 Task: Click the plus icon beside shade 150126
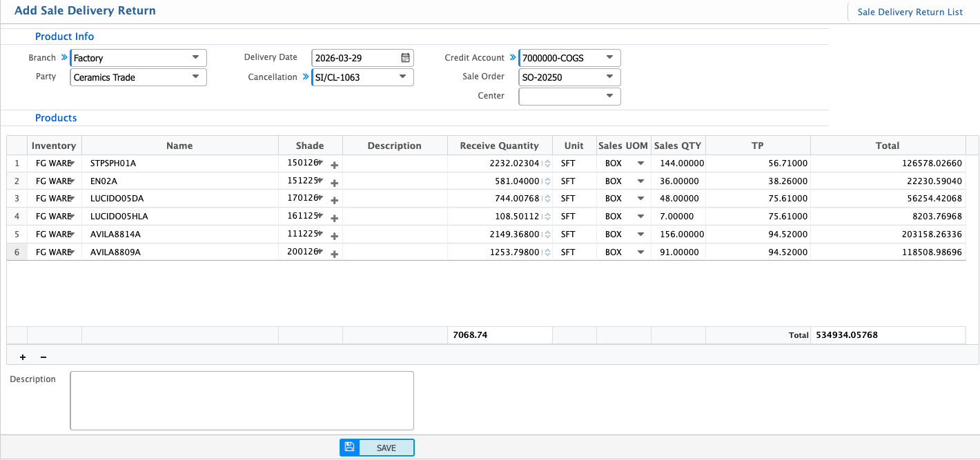tap(334, 165)
